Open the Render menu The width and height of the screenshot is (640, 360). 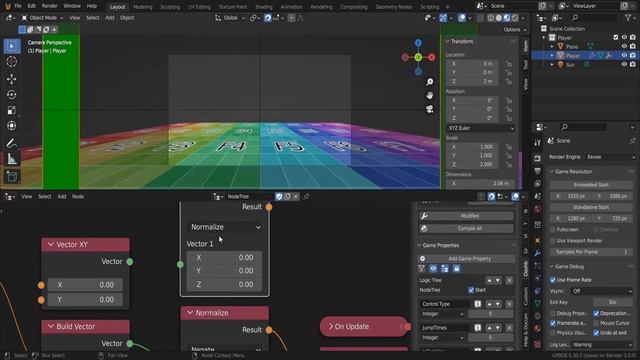[x=49, y=6]
